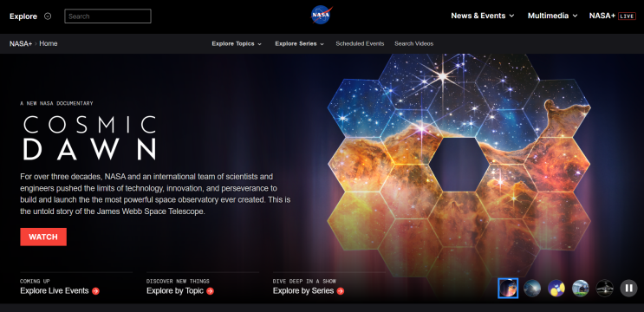Click the LIVE badge next to NASA+
The height and width of the screenshot is (312, 644).
point(627,16)
